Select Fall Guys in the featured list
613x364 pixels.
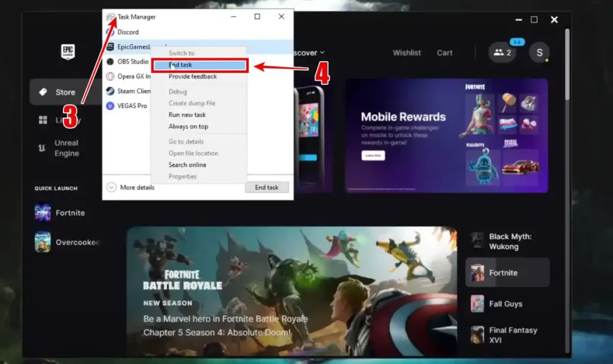coord(508,304)
